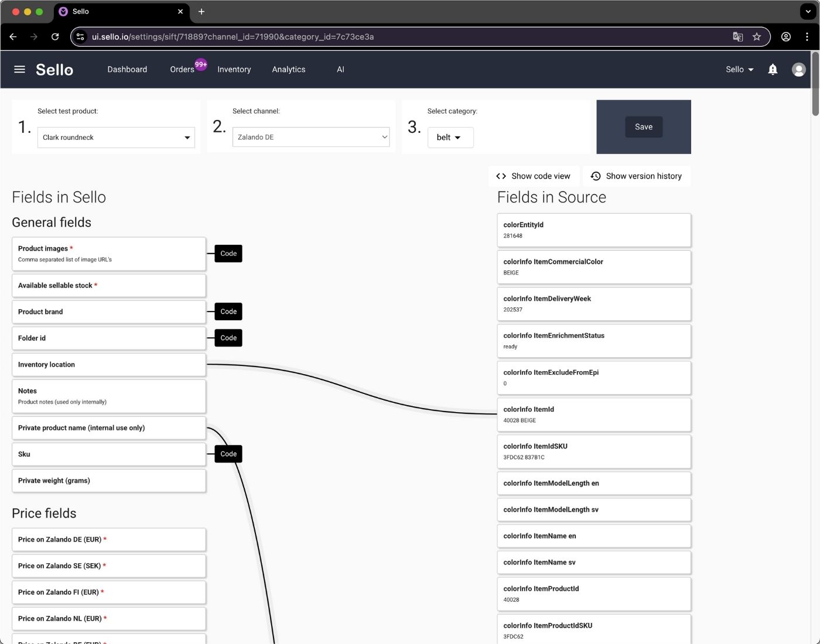Screen dimensions: 820x644
Task: Open notifications via the bell icon
Action: tap(773, 69)
